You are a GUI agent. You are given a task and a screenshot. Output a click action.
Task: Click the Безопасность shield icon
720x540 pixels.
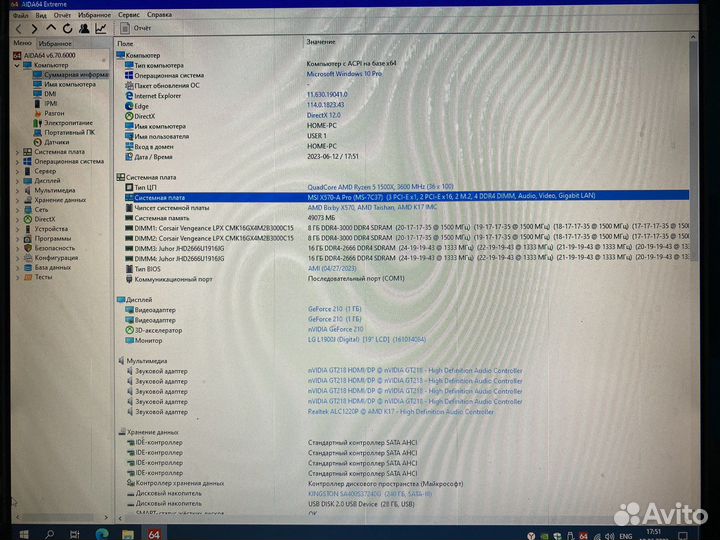(28, 248)
